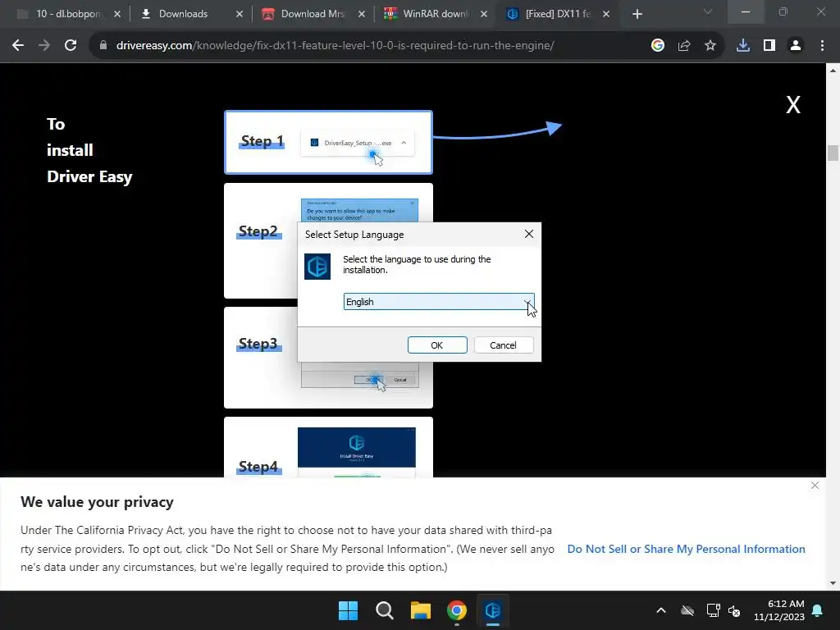This screenshot has width=840, height=630.
Task: Open the tab search chevron
Action: click(708, 11)
